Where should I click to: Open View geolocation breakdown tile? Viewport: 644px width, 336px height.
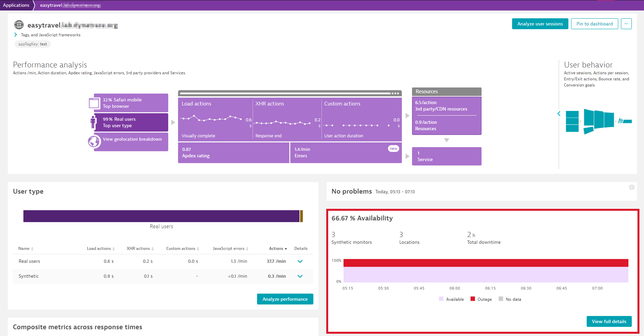point(131,141)
